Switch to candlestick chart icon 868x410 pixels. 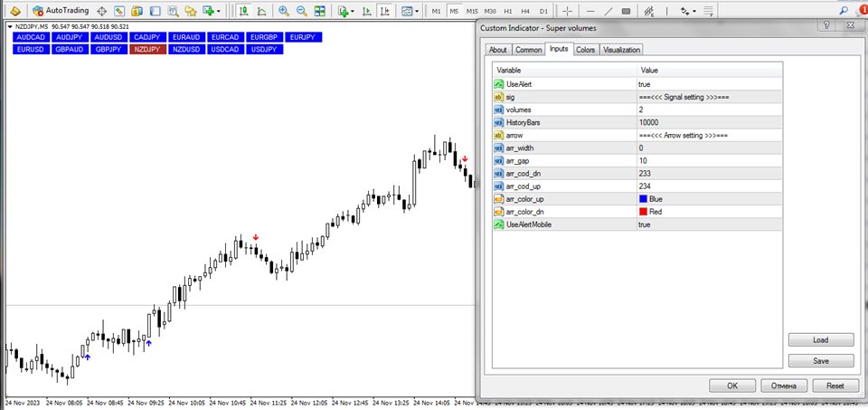point(243,11)
